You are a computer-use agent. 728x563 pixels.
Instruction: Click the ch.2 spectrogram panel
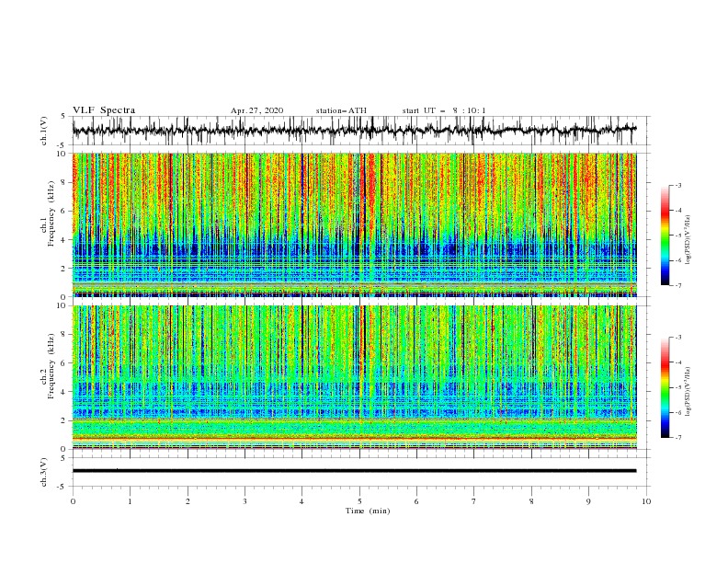(x=354, y=377)
